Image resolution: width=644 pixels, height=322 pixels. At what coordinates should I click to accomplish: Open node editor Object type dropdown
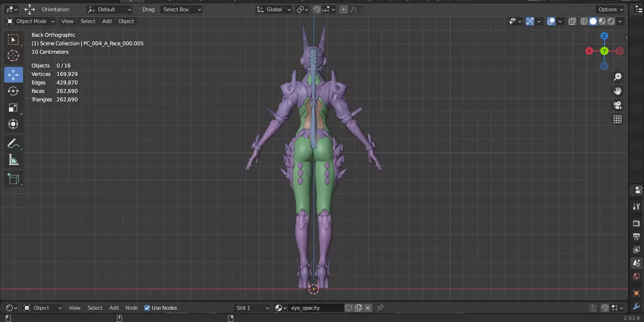click(x=42, y=308)
